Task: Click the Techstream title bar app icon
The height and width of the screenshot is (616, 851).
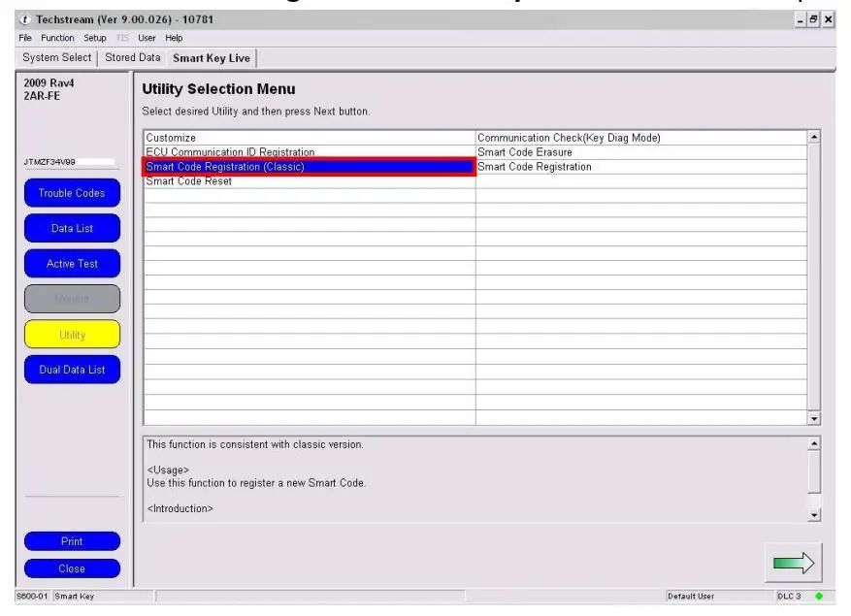Action: (25, 19)
